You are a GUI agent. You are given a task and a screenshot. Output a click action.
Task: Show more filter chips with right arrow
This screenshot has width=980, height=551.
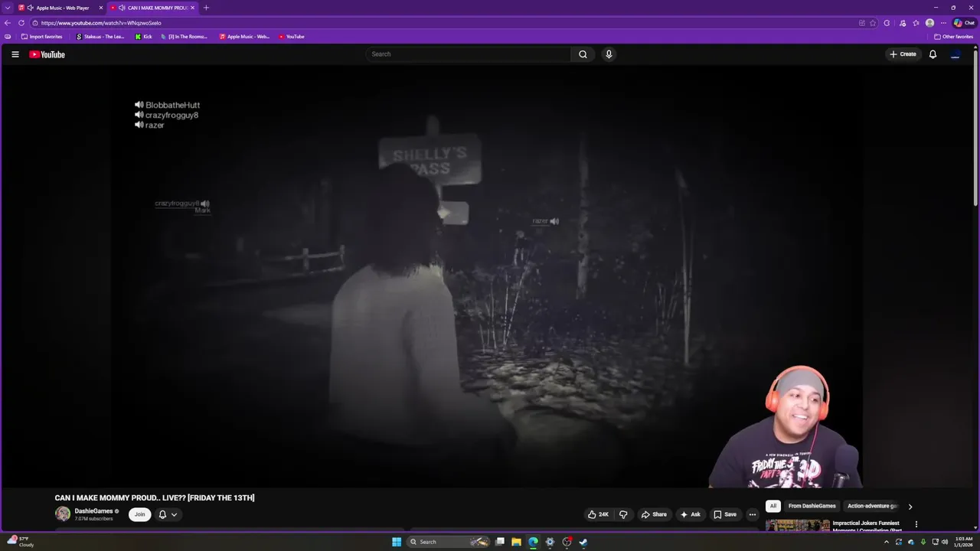(910, 506)
